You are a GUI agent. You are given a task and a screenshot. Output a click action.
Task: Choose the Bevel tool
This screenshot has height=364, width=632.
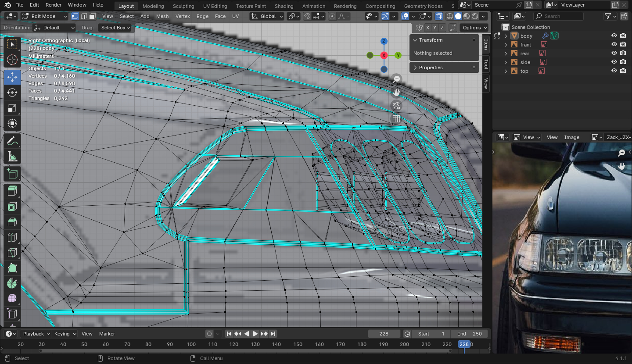point(12,222)
